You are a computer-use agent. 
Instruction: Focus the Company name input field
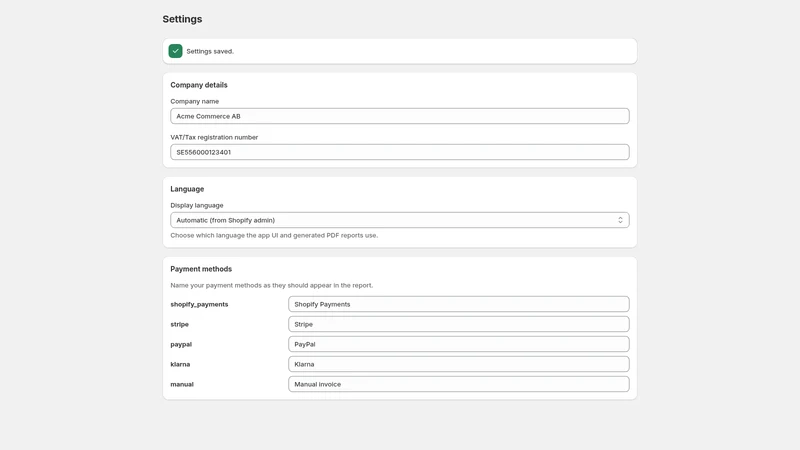tap(399, 116)
